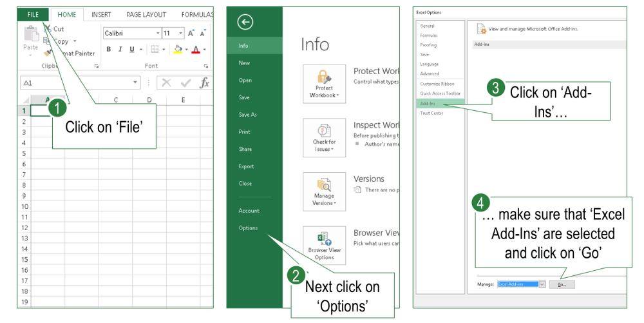Screen dimensions: 644x323
Task: Select Formulas in Excel Options list
Action: pyautogui.click(x=429, y=35)
